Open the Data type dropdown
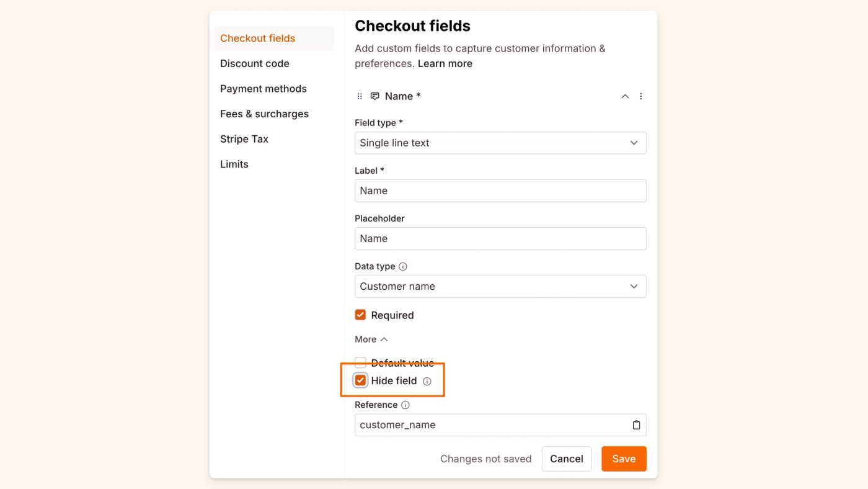Viewport: 868px width, 489px height. (x=500, y=286)
